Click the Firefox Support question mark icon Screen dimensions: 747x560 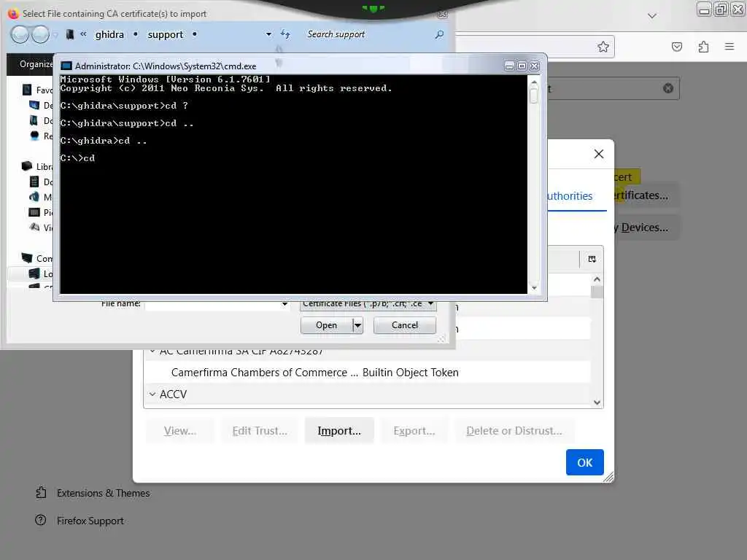pyautogui.click(x=41, y=520)
